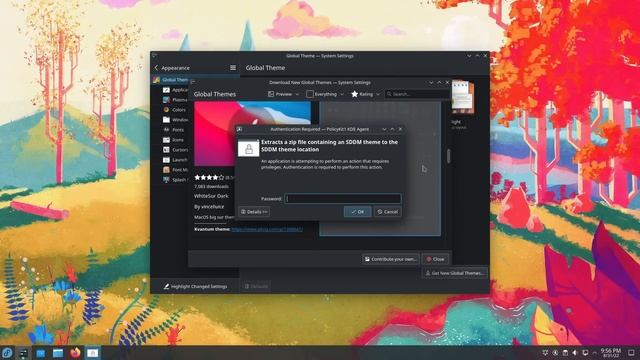Image resolution: width=640 pixels, height=360 pixels.
Task: Open Font Management sidebar entry
Action: pyautogui.click(x=175, y=170)
